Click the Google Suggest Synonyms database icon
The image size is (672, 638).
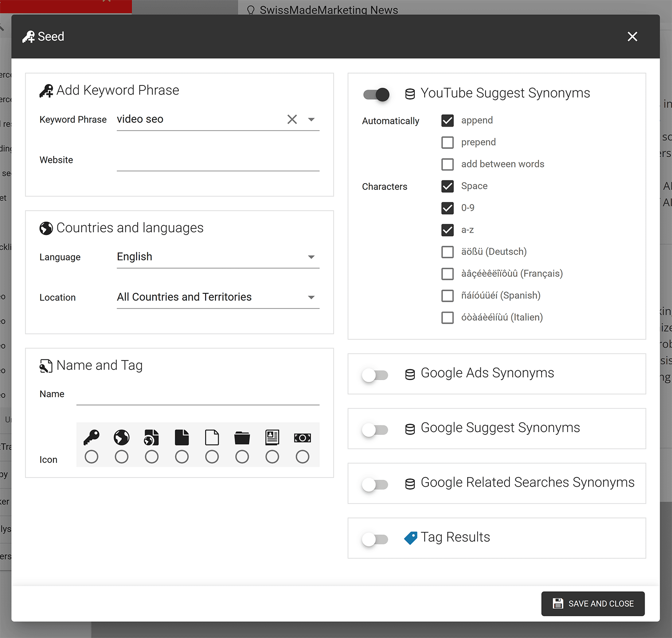tap(410, 429)
